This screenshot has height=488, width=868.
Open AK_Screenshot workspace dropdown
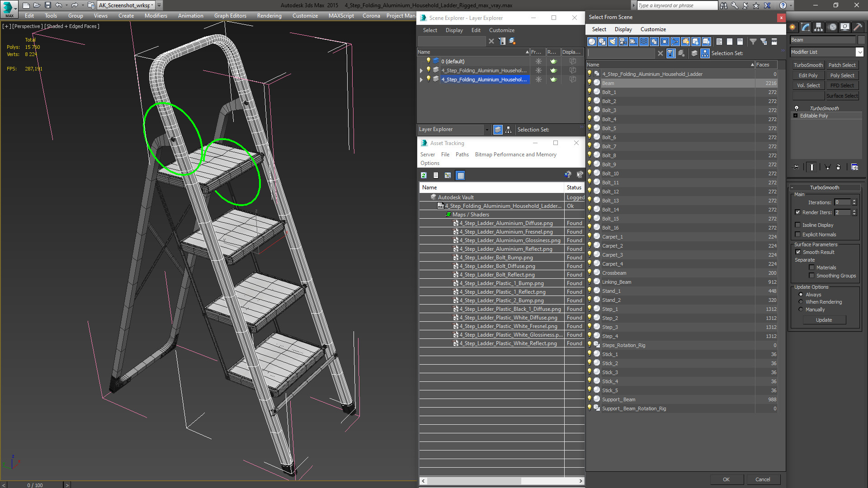[152, 5]
